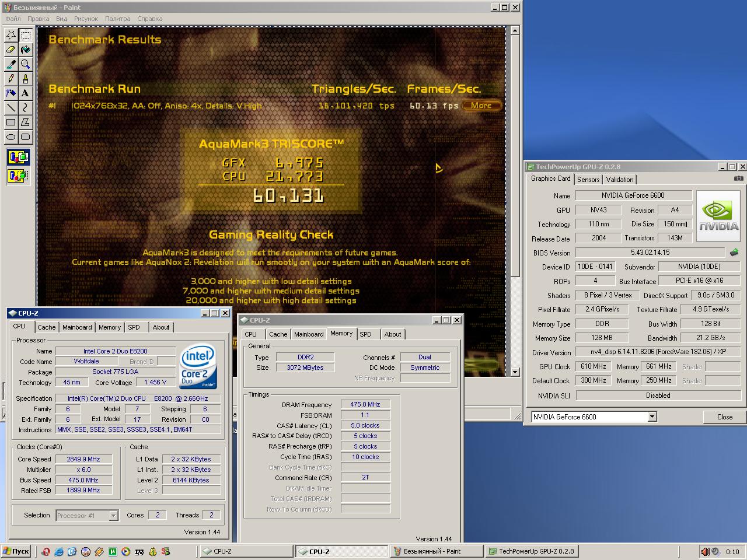Expand the Processor #1 selection dropdown
Screen dimensions: 747x560
point(114,515)
